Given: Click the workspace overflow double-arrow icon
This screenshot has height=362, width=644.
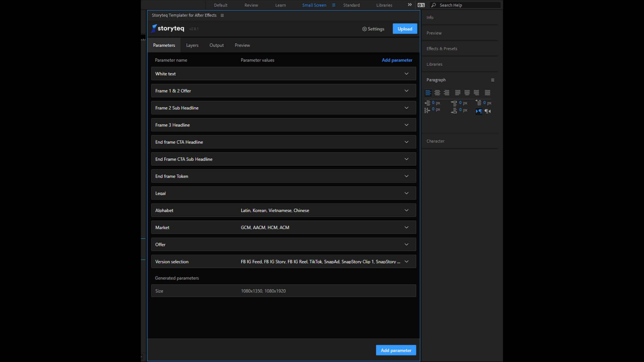Looking at the screenshot, I should [x=410, y=5].
